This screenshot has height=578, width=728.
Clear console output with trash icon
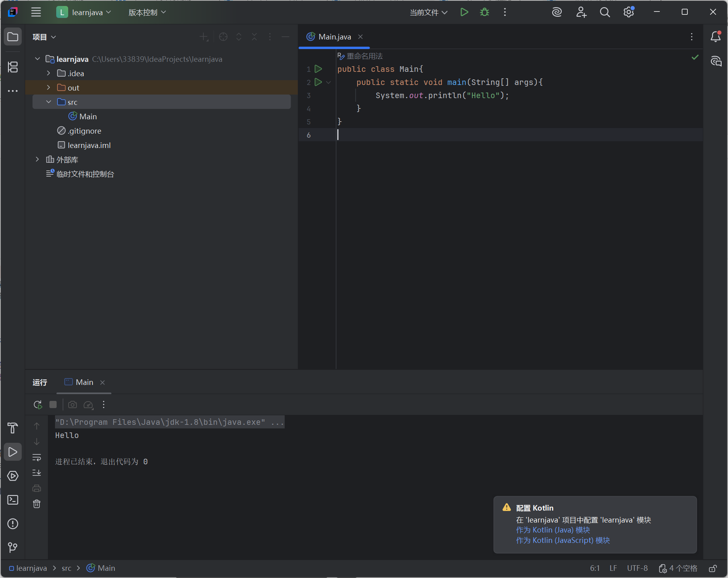click(37, 504)
